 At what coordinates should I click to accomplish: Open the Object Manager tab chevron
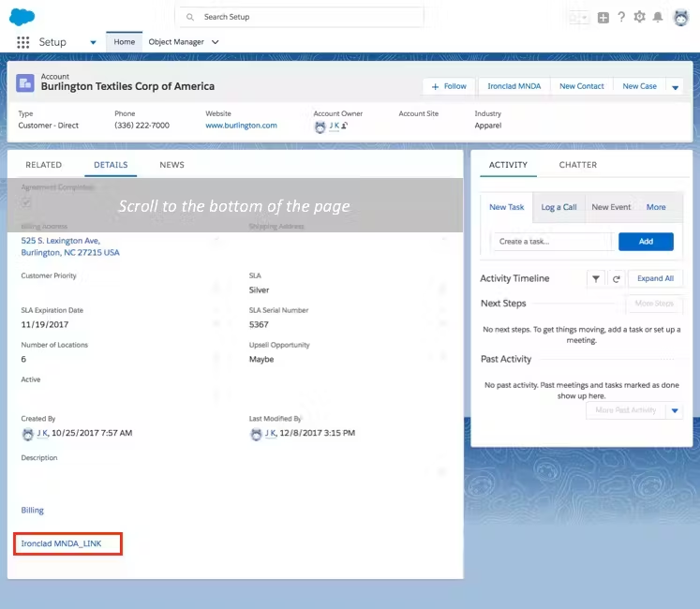coord(216,42)
